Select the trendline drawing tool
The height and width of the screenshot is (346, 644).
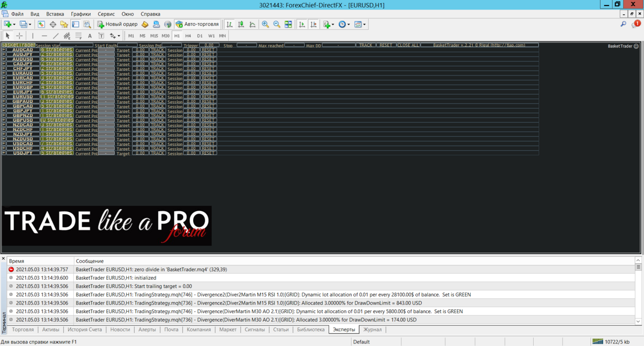[x=56, y=36]
